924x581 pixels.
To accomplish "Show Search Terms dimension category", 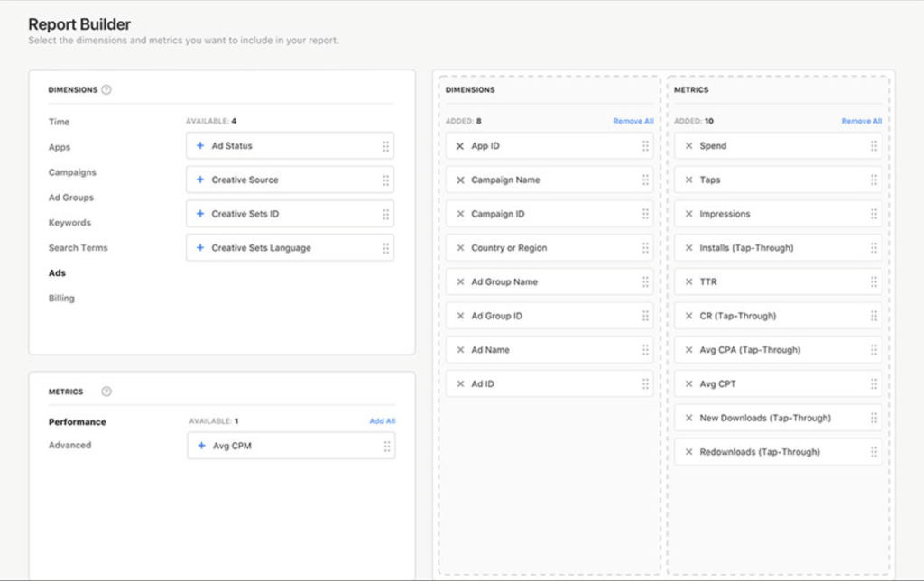I will coord(79,247).
